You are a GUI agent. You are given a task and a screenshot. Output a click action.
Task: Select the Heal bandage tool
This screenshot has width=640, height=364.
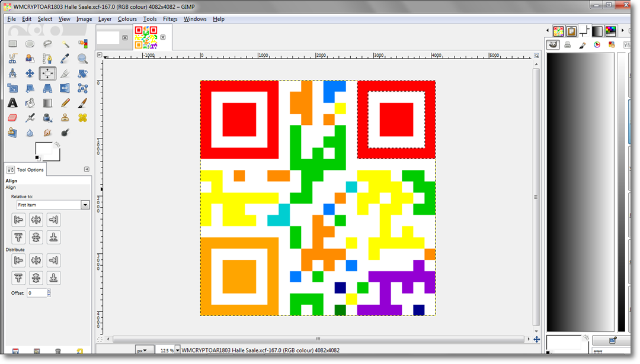82,118
